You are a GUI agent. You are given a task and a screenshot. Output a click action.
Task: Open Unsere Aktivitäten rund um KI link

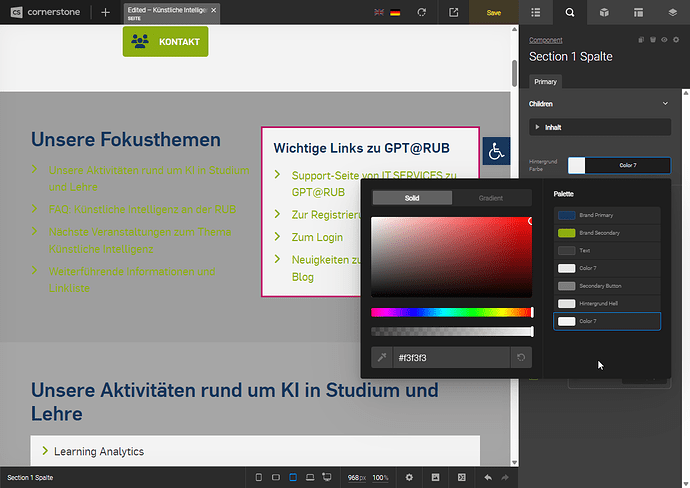coord(149,178)
